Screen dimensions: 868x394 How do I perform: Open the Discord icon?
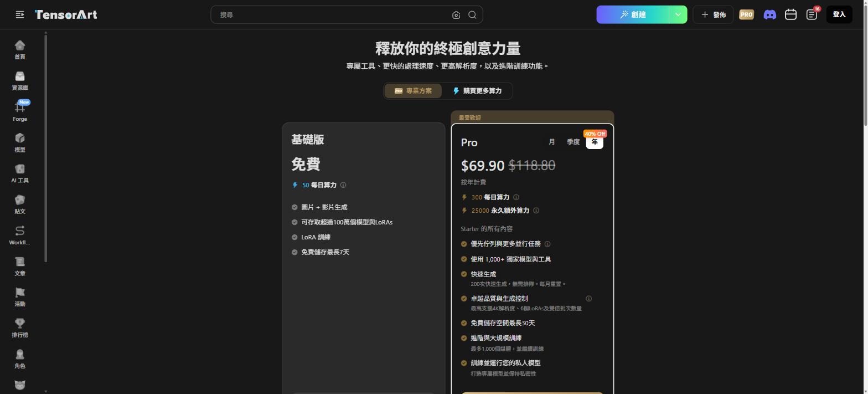(x=769, y=14)
